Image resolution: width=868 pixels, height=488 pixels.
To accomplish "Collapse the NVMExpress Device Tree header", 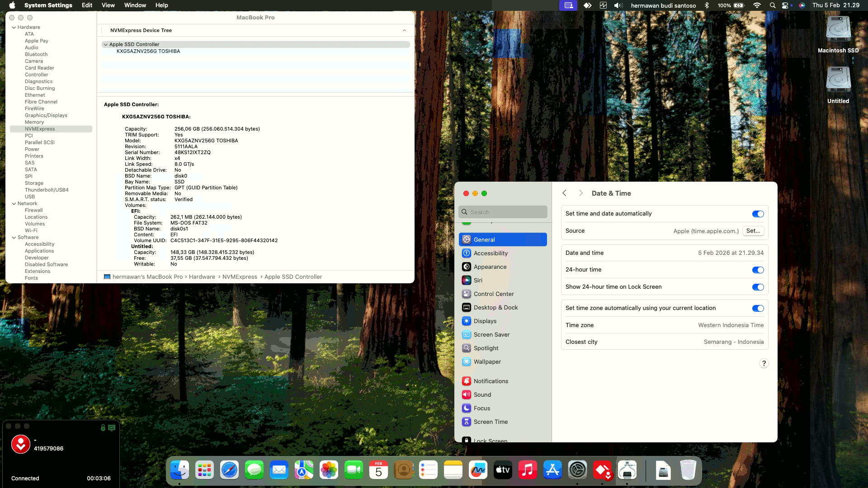I will [404, 30].
